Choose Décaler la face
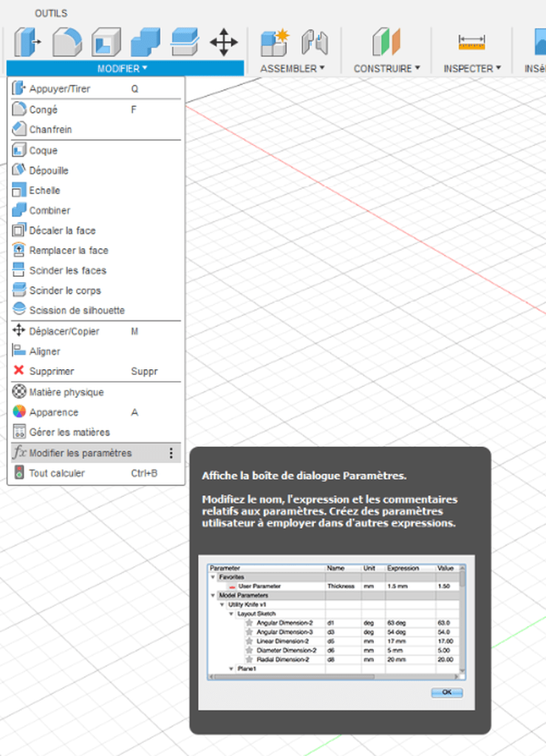Viewport: 546px width, 756px height. pyautogui.click(x=96, y=230)
